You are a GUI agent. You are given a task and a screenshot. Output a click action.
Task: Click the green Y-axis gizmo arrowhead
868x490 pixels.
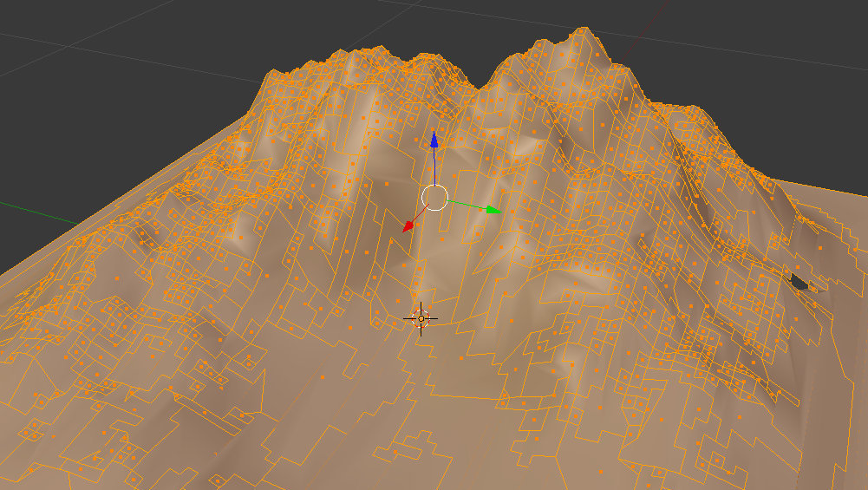tap(493, 210)
